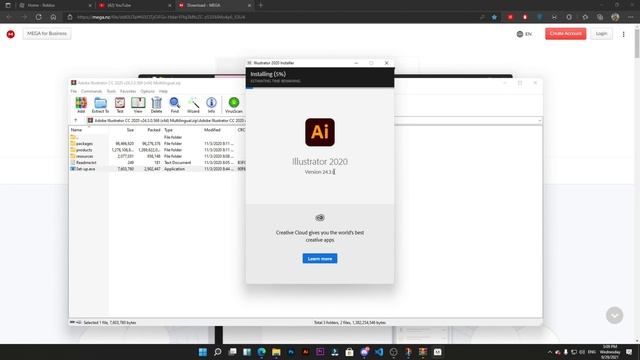This screenshot has height=360, width=640.
Task: Click the MEGA logo icon
Action: [x=11, y=34]
